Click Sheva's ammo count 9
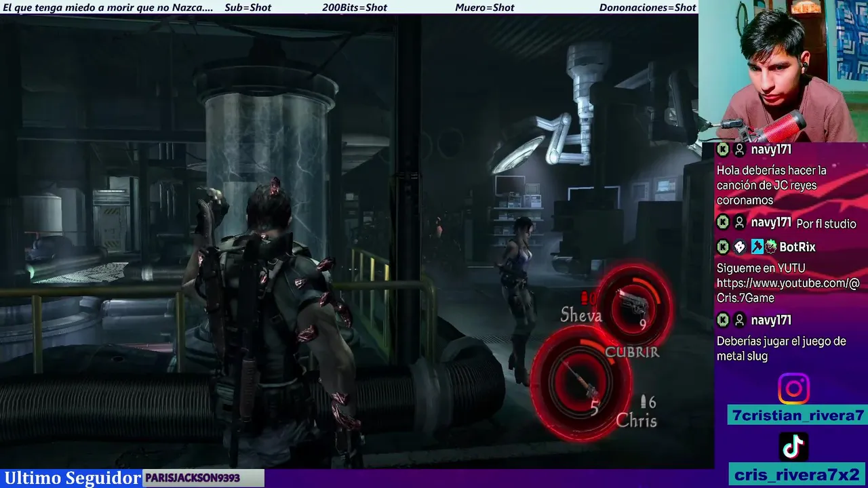The height and width of the screenshot is (488, 868). pyautogui.click(x=643, y=325)
